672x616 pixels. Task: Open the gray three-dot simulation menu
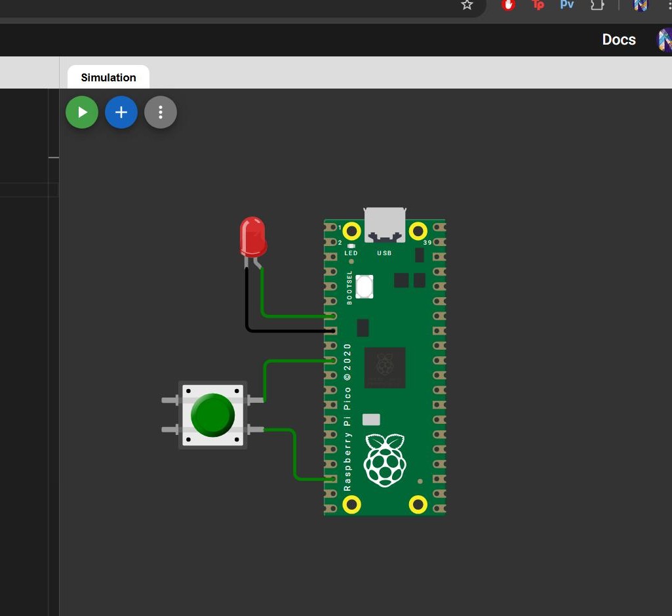point(161,112)
